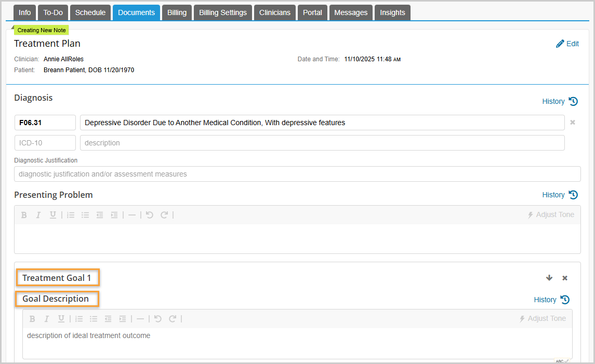Image resolution: width=595 pixels, height=364 pixels.
Task: Increase indent in Presenting Problem editor
Action: 114,215
